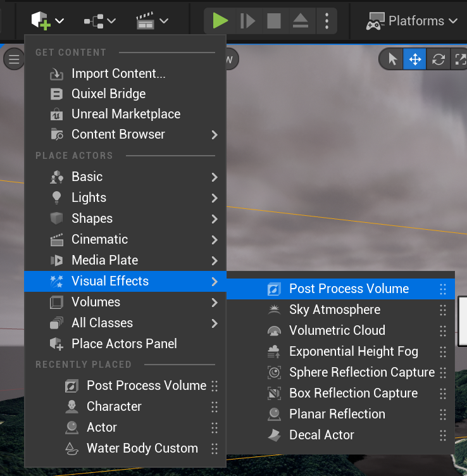Open the Volumes submenu
The image size is (467, 476).
click(x=125, y=303)
